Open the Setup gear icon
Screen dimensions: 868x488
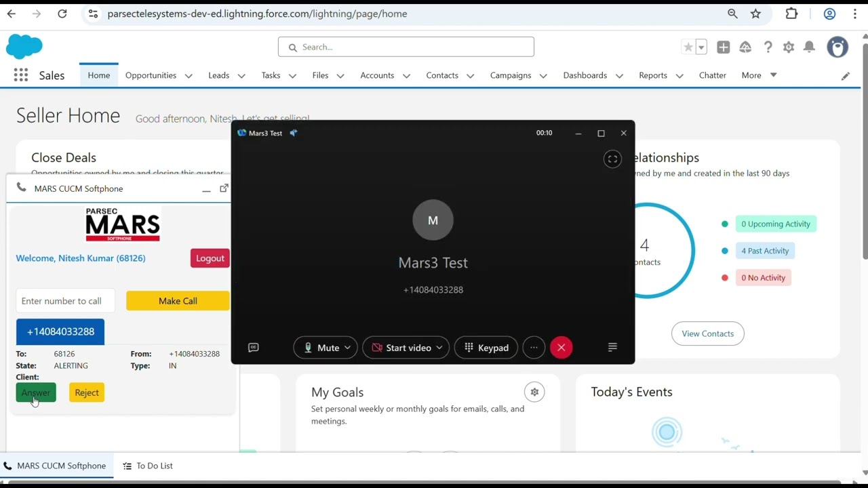(789, 47)
